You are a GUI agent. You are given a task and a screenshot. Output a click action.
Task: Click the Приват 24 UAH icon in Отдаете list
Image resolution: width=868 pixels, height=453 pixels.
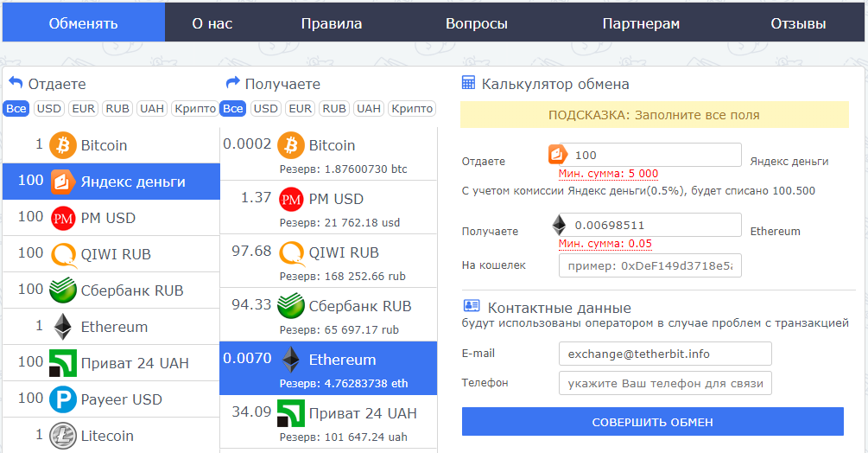[x=63, y=363]
